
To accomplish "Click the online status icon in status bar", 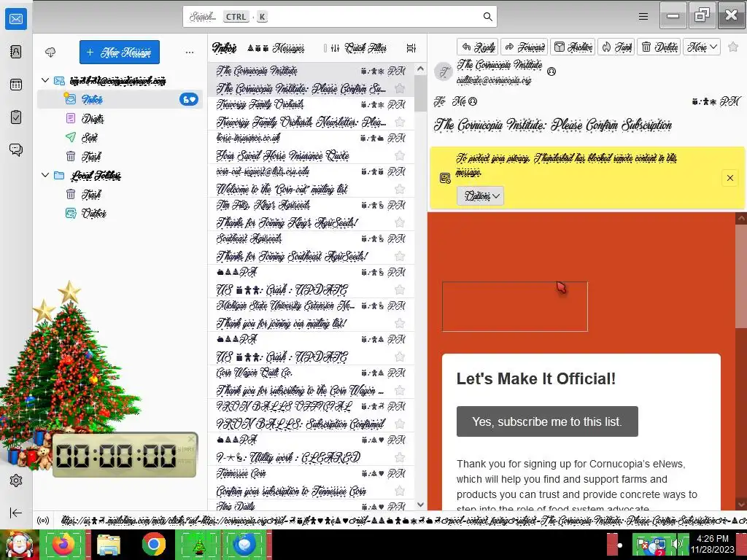I will (43, 521).
